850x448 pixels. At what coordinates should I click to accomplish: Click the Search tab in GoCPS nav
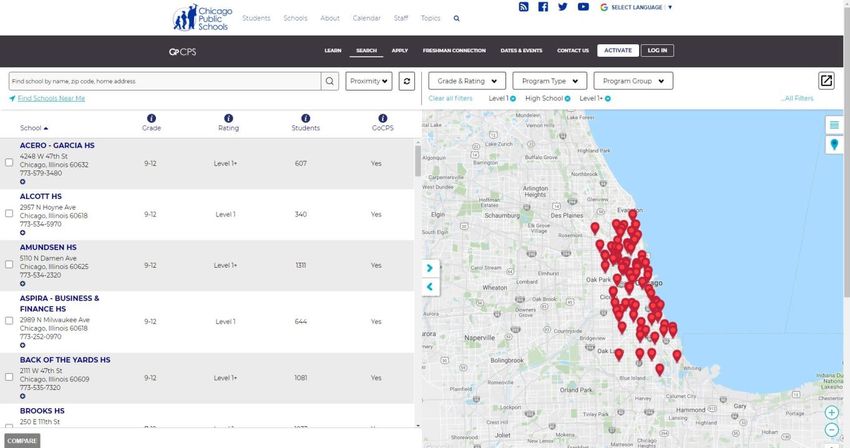click(x=366, y=50)
